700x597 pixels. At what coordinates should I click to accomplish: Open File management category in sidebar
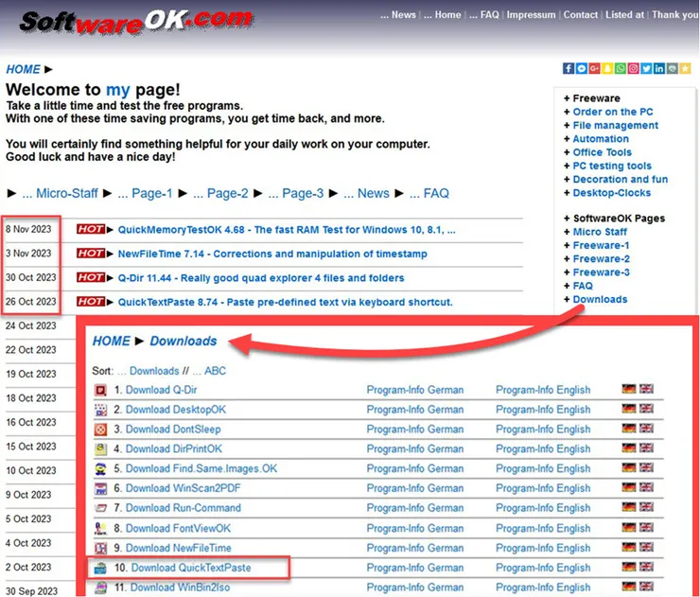615,126
